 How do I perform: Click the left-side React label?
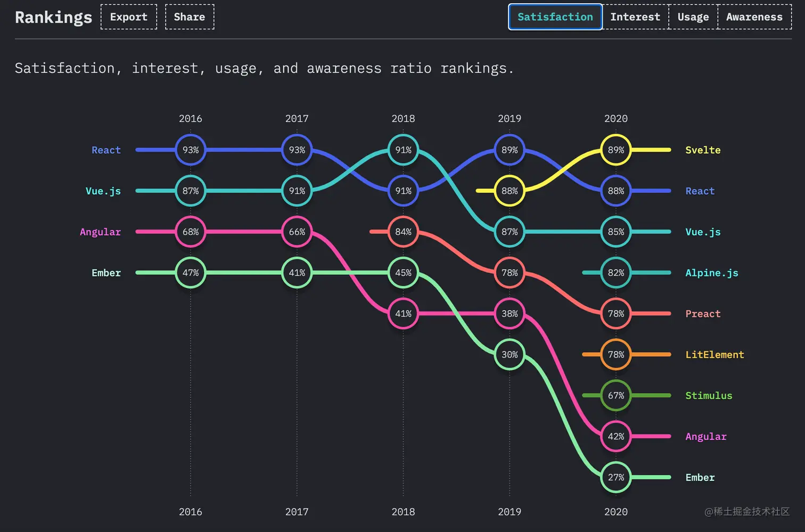click(x=106, y=150)
